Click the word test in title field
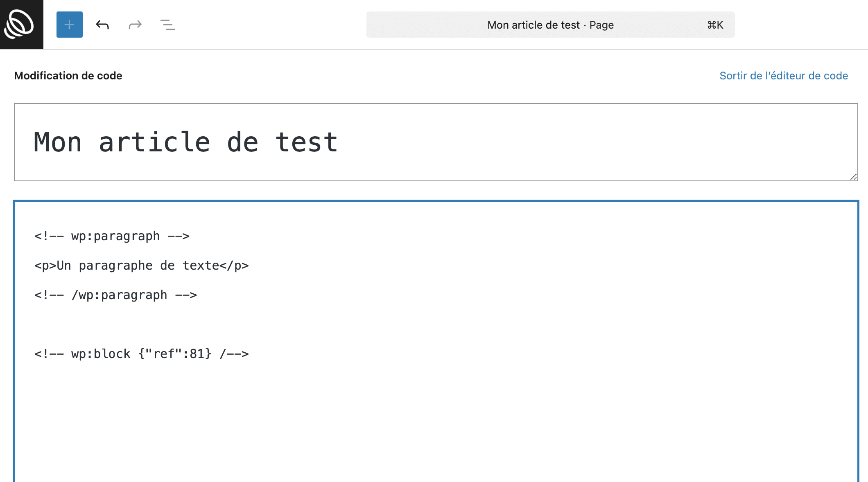This screenshot has width=868, height=482. coord(307,142)
